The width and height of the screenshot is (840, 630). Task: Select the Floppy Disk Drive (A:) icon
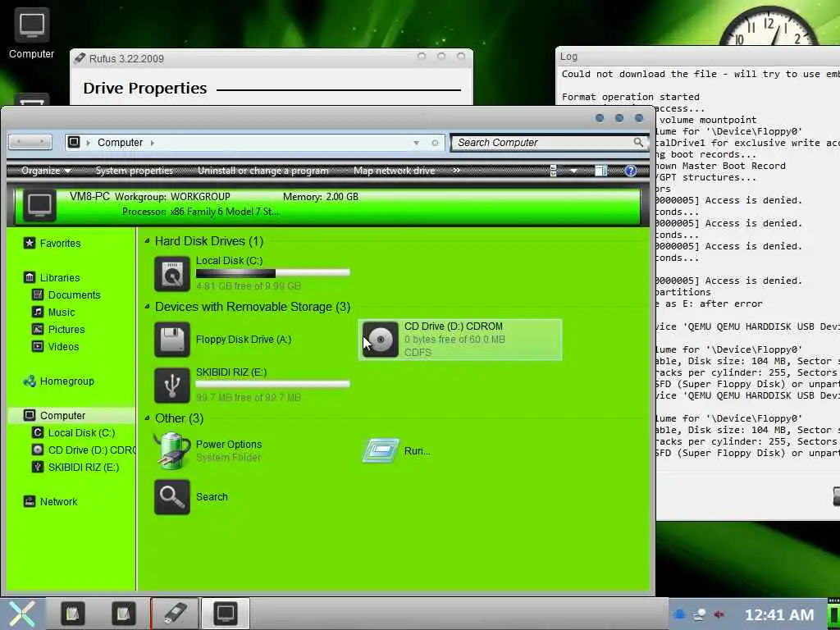point(172,339)
